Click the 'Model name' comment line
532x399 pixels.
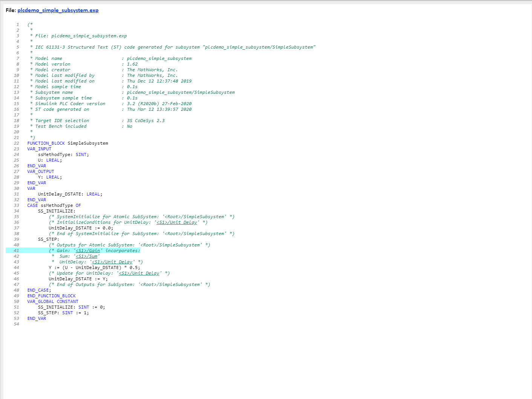coord(111,58)
